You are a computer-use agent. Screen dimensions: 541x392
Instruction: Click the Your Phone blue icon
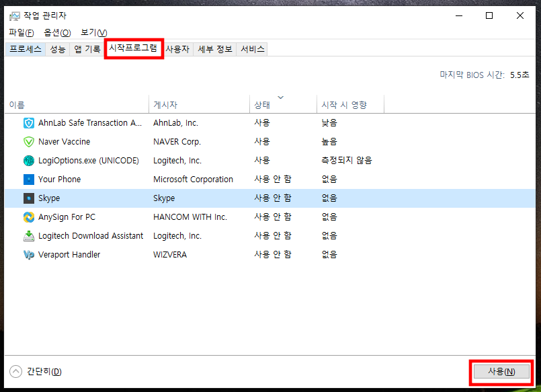(29, 180)
